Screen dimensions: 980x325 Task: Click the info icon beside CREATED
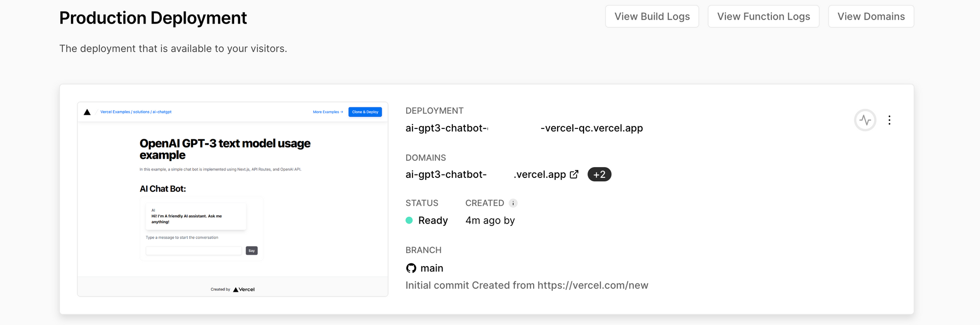point(513,203)
